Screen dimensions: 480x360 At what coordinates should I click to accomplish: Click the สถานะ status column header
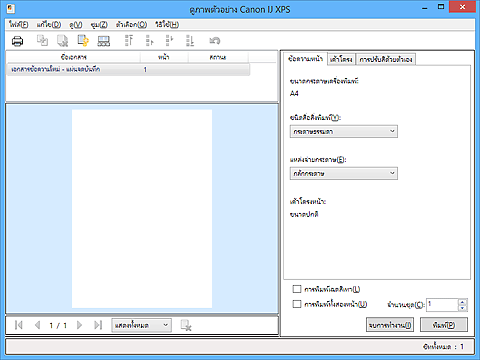click(218, 57)
